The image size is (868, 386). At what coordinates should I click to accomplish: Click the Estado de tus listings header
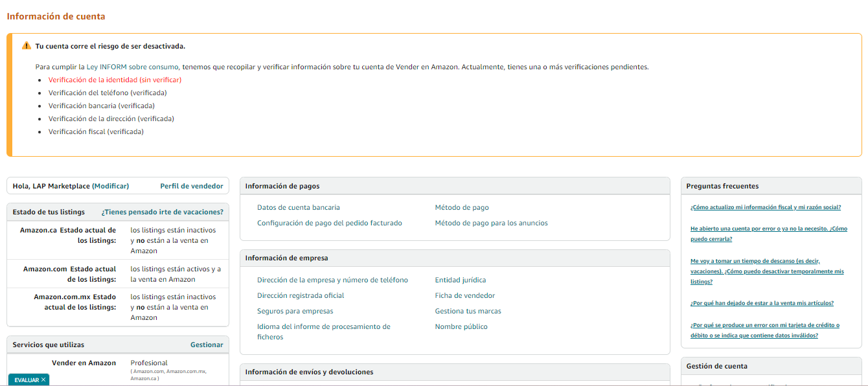tap(49, 212)
